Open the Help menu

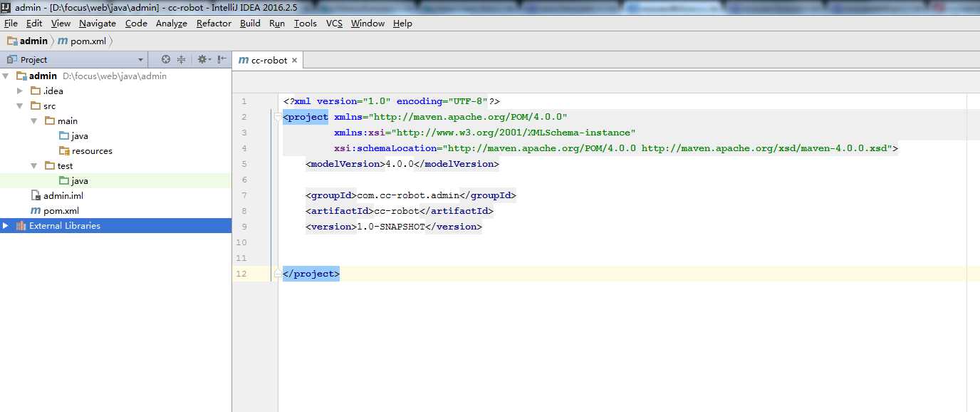coord(402,23)
